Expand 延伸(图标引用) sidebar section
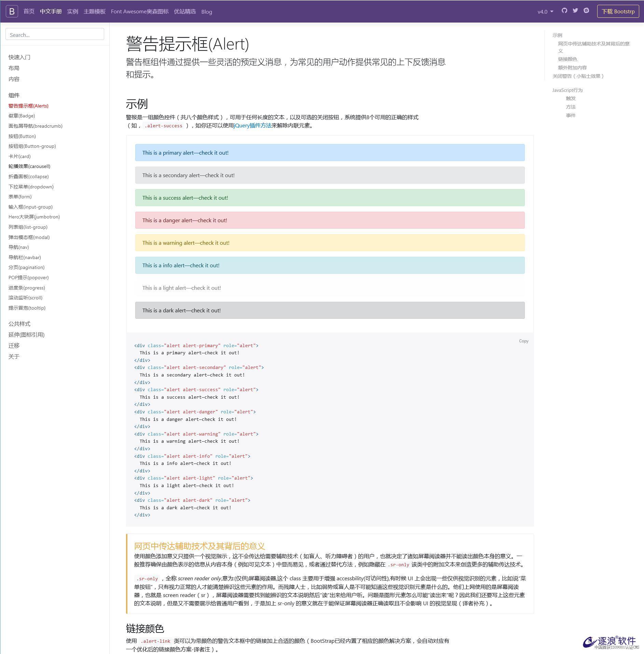 click(27, 335)
